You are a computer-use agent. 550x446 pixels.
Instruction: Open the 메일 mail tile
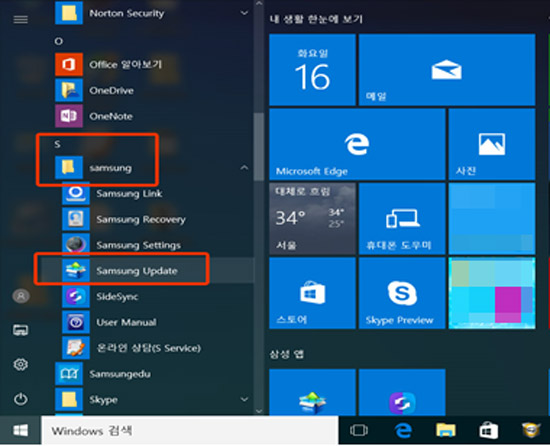[447, 70]
